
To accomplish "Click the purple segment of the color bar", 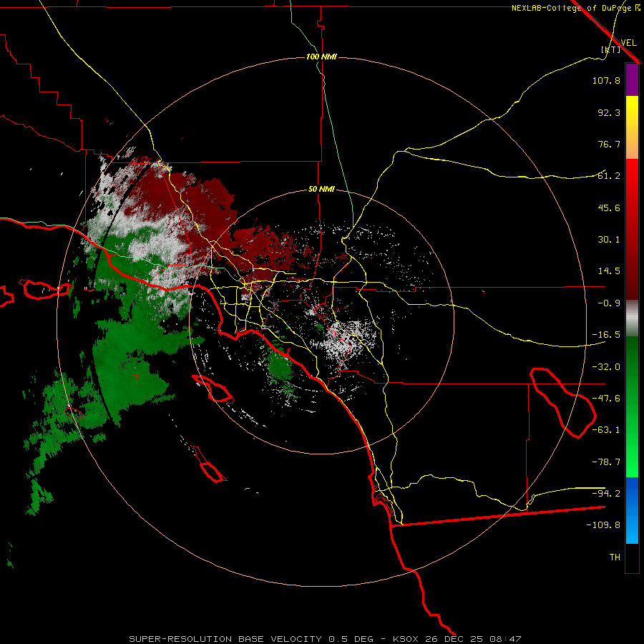I will pyautogui.click(x=632, y=79).
